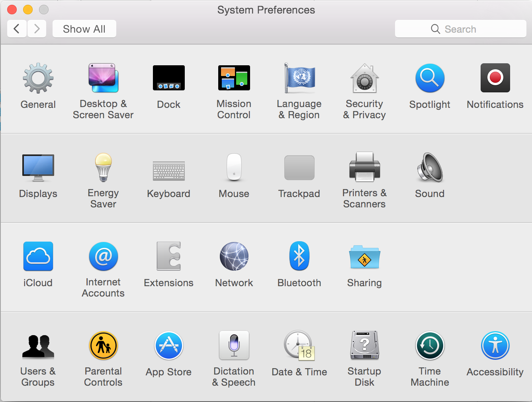This screenshot has height=402, width=532.
Task: Go back with the left arrow button
Action: coord(17,29)
